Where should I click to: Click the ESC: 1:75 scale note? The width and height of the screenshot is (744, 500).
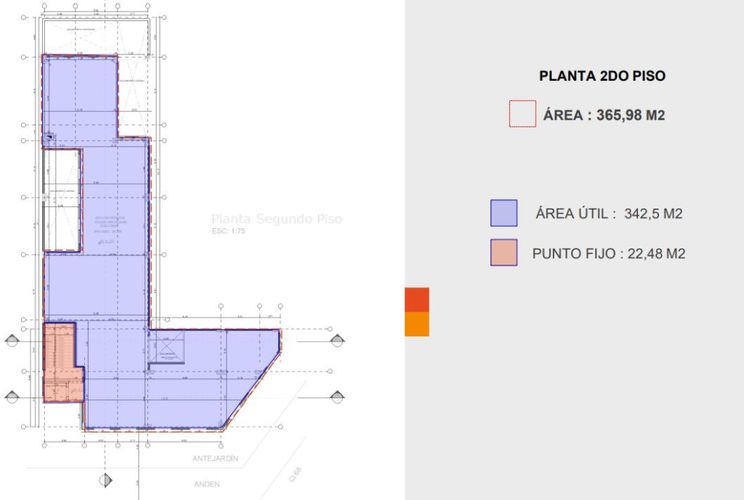pyautogui.click(x=229, y=231)
